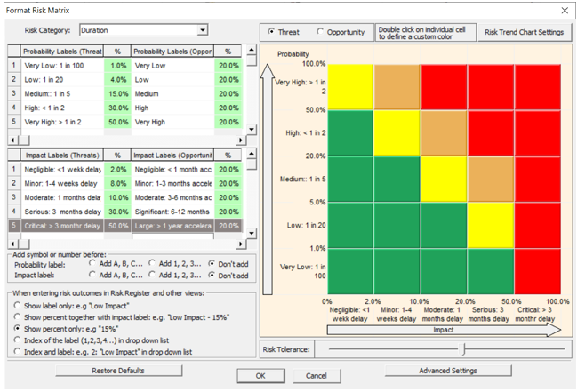Click Negligible: <1 wekk delay impact cell
The width and height of the screenshot is (577, 392).
pyautogui.click(x=62, y=169)
